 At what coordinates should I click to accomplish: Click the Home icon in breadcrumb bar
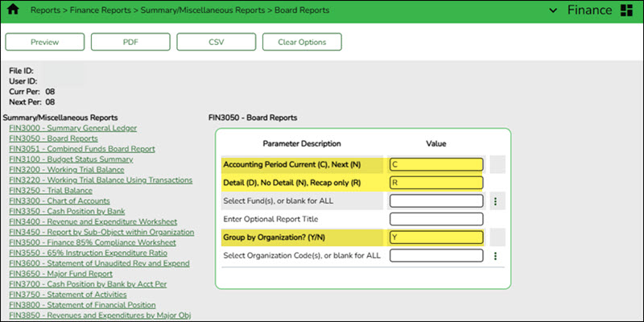[13, 10]
